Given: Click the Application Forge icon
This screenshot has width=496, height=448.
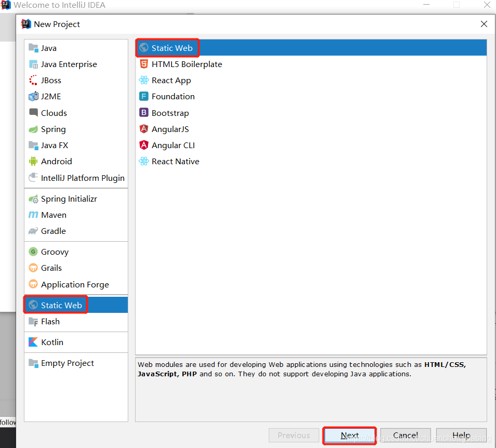Looking at the screenshot, I should (x=33, y=284).
